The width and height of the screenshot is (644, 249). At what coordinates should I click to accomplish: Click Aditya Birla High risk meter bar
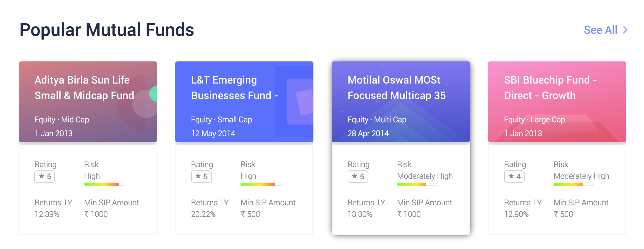point(104,184)
